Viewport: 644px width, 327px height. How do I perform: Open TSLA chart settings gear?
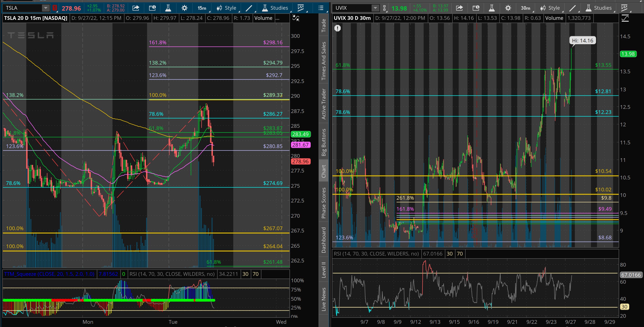(184, 8)
